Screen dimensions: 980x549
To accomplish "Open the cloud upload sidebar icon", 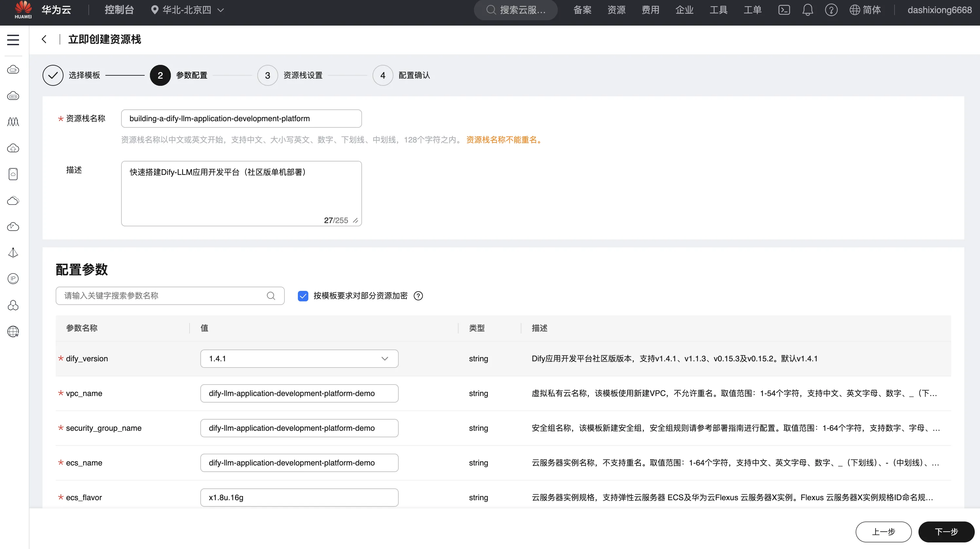I will click(13, 148).
